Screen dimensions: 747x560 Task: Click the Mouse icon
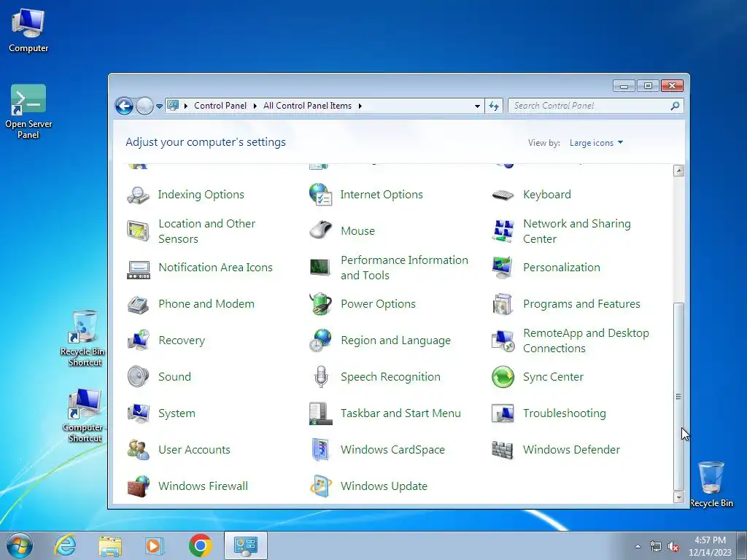(321, 231)
